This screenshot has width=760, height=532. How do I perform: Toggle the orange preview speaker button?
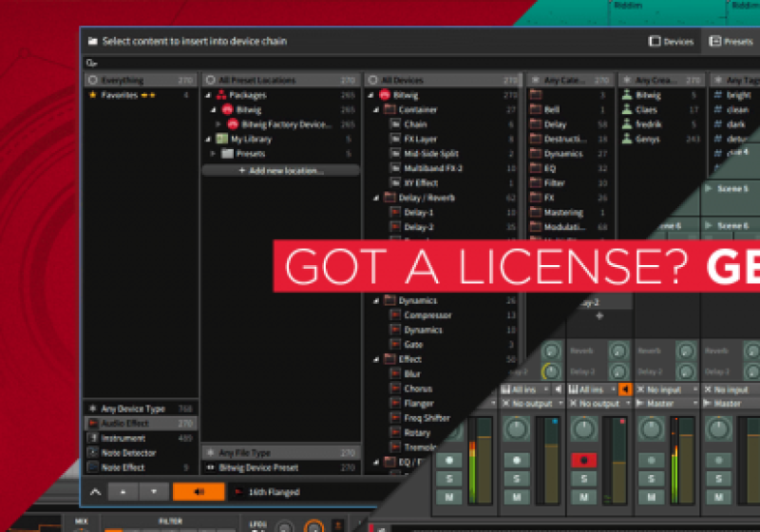(199, 492)
